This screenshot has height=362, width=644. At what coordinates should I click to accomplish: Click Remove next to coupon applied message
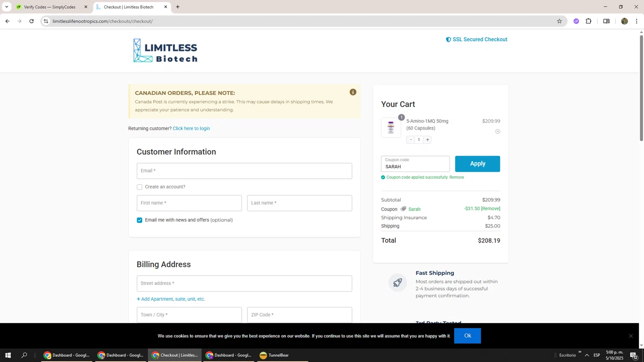coord(456,178)
